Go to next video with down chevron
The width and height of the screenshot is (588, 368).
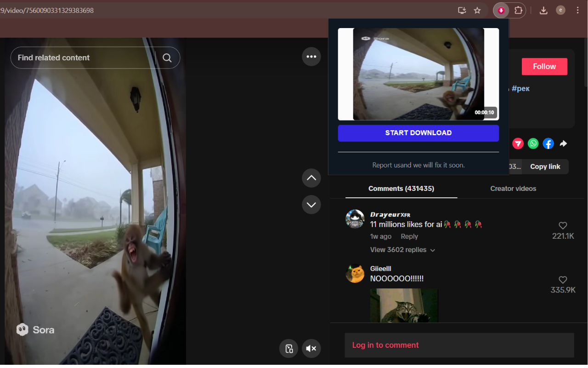pyautogui.click(x=311, y=204)
